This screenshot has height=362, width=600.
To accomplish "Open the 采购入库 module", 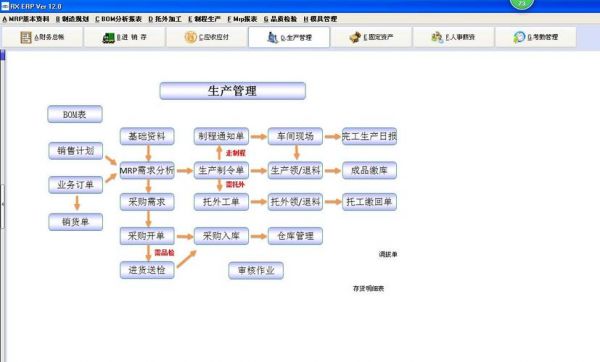I will [222, 236].
